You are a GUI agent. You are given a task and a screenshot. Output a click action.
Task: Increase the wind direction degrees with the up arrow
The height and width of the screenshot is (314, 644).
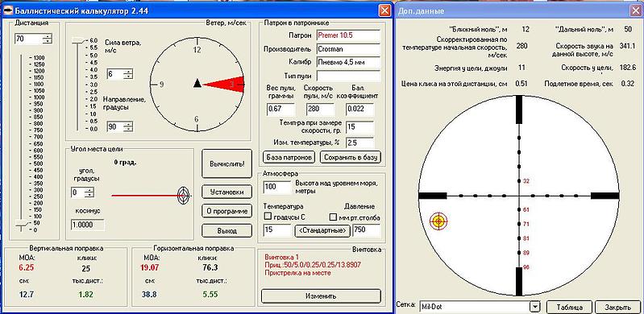pos(130,124)
